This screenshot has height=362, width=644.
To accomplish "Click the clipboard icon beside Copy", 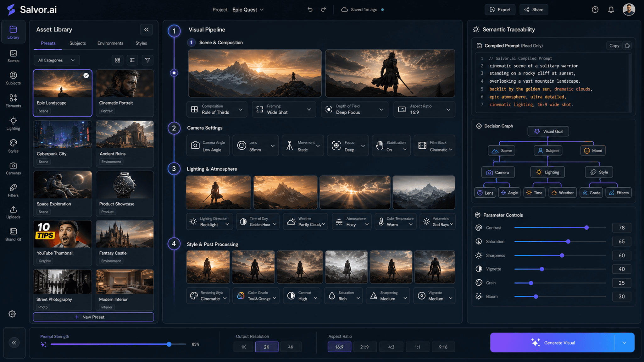I will click(x=627, y=46).
